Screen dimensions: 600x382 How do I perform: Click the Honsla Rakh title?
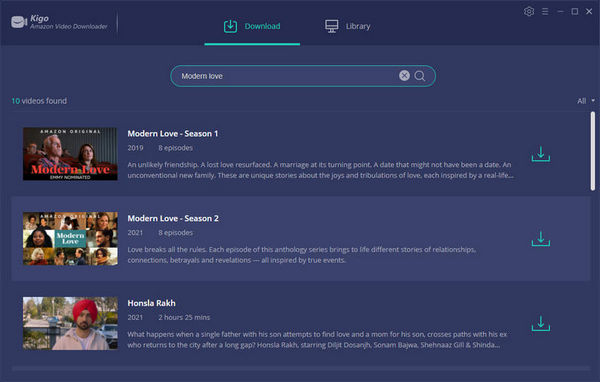click(x=152, y=303)
